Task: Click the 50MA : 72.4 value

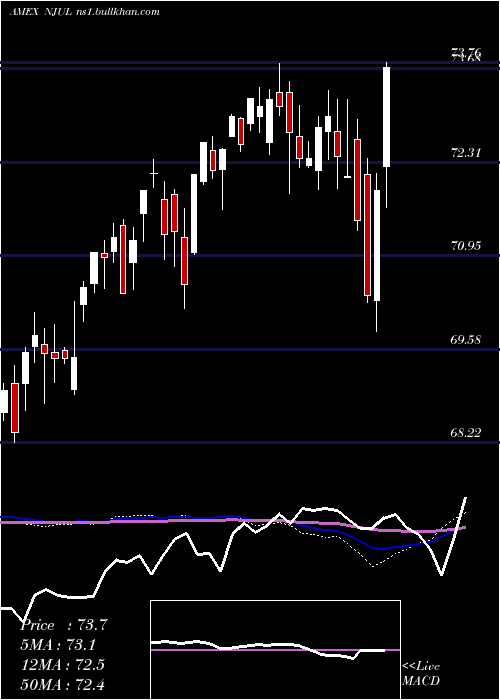Action: (x=62, y=684)
